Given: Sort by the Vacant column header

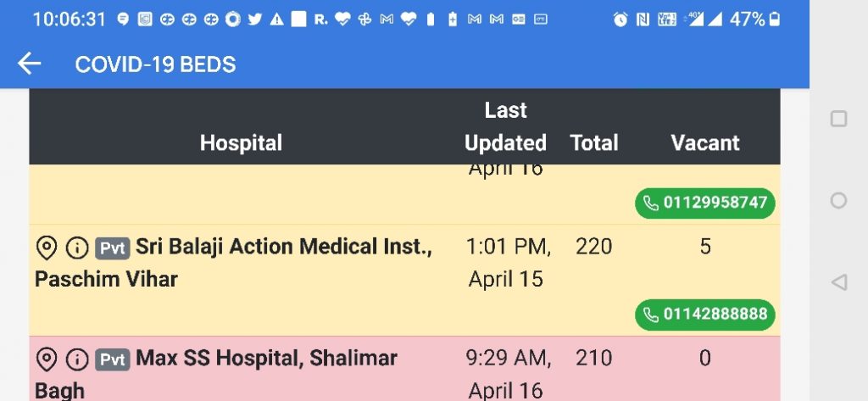Looking at the screenshot, I should 705,142.
